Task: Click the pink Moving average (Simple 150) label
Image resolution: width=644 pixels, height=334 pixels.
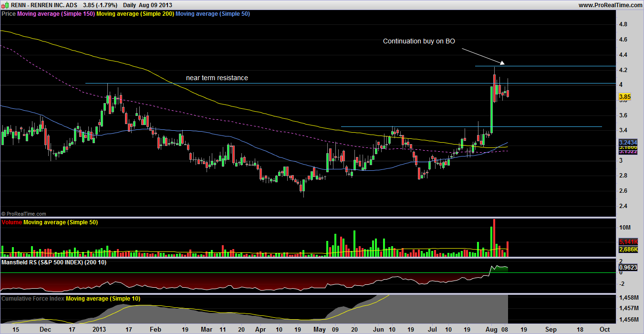Action: pos(56,14)
